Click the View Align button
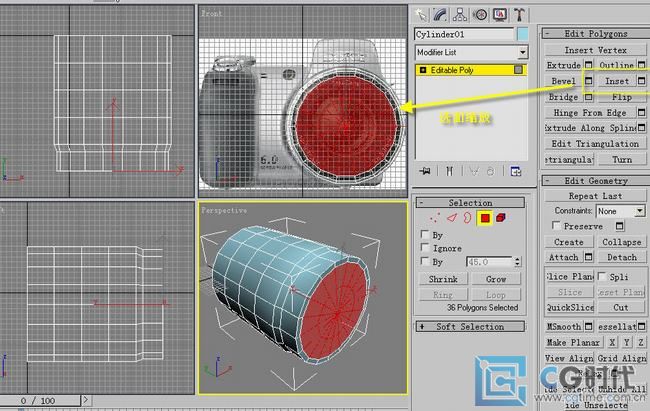Viewport: 650px width, 411px height. [x=570, y=358]
